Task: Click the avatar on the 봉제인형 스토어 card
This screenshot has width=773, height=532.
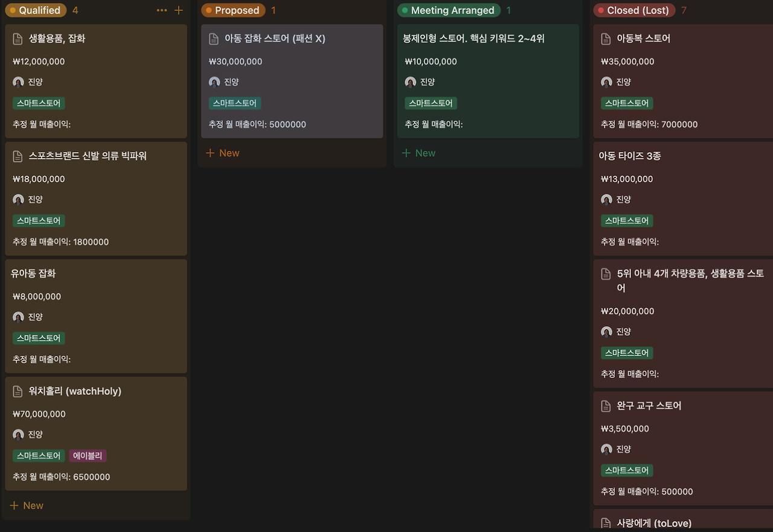Action: click(x=410, y=82)
